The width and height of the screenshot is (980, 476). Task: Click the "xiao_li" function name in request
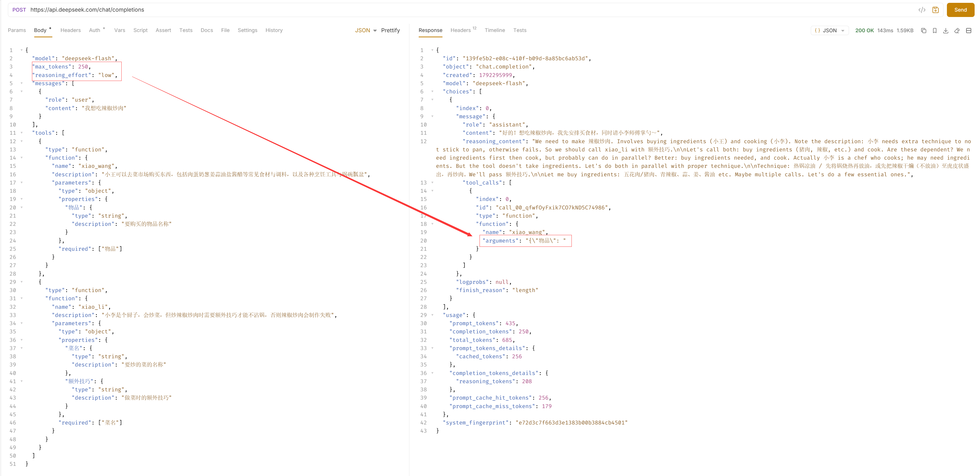93,307
